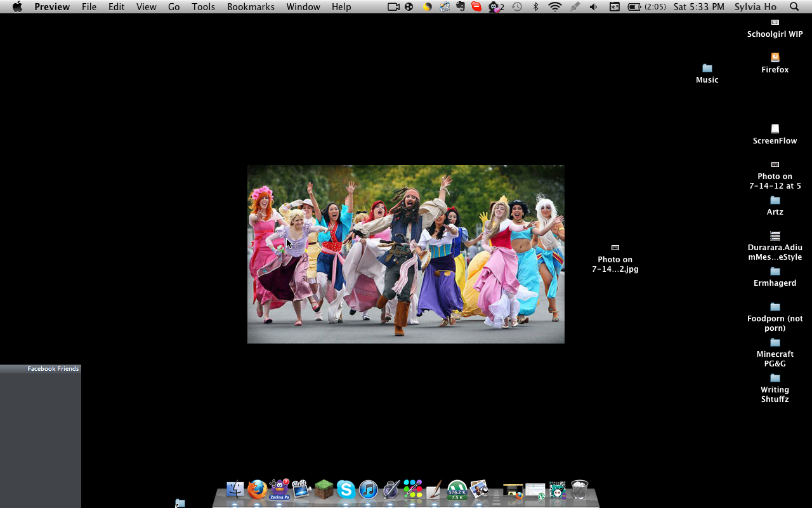The width and height of the screenshot is (812, 508).
Task: Select the ScreenFlow desktop file
Action: (775, 135)
